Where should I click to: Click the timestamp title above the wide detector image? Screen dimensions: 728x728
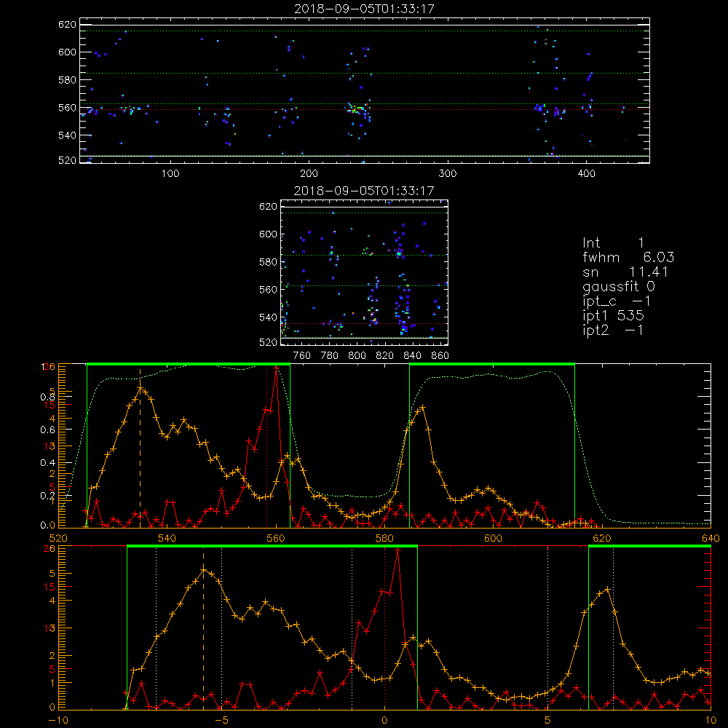coord(365,9)
